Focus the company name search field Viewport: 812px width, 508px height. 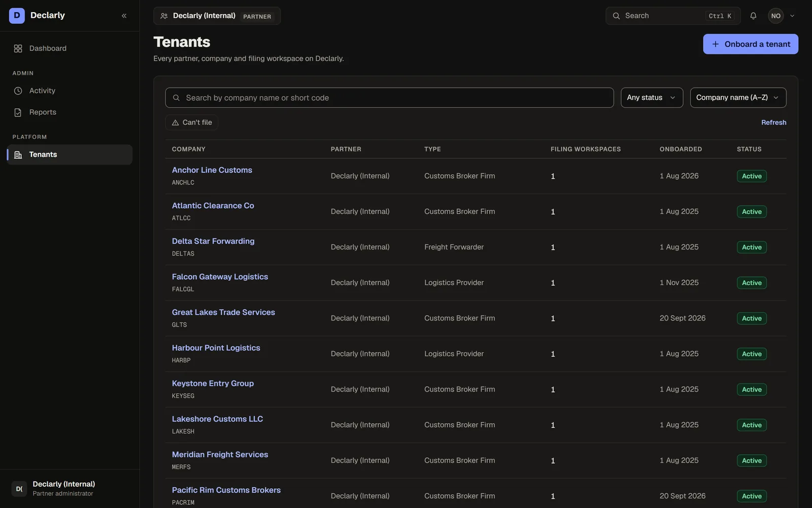coord(389,98)
